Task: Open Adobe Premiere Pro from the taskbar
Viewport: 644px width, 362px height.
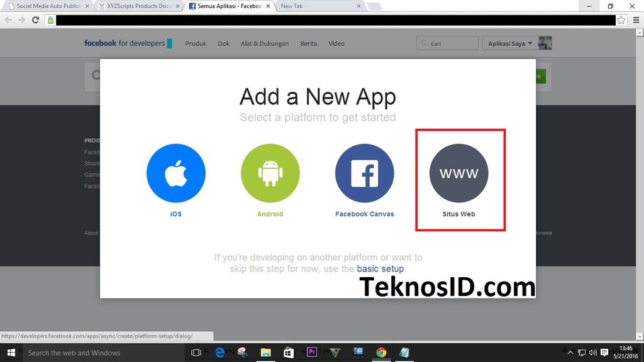Action: click(312, 353)
